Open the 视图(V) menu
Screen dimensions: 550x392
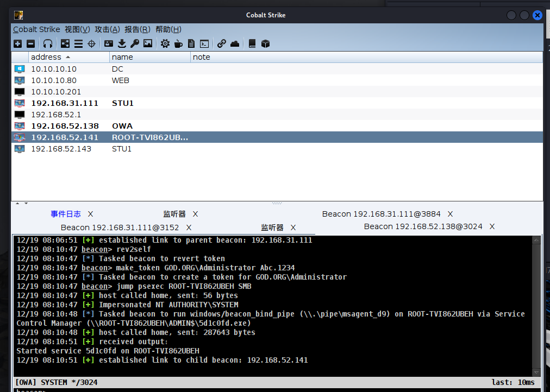pyautogui.click(x=77, y=29)
